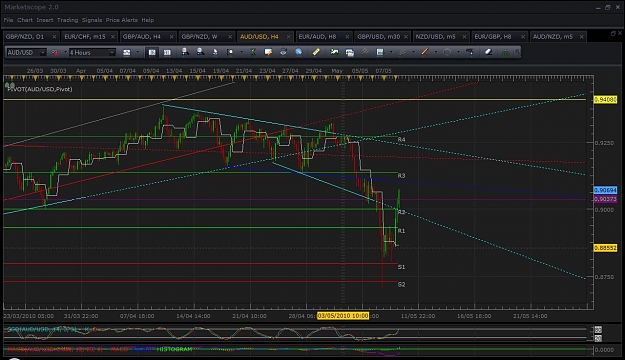Click the printer icon in toolbar

click(x=283, y=52)
